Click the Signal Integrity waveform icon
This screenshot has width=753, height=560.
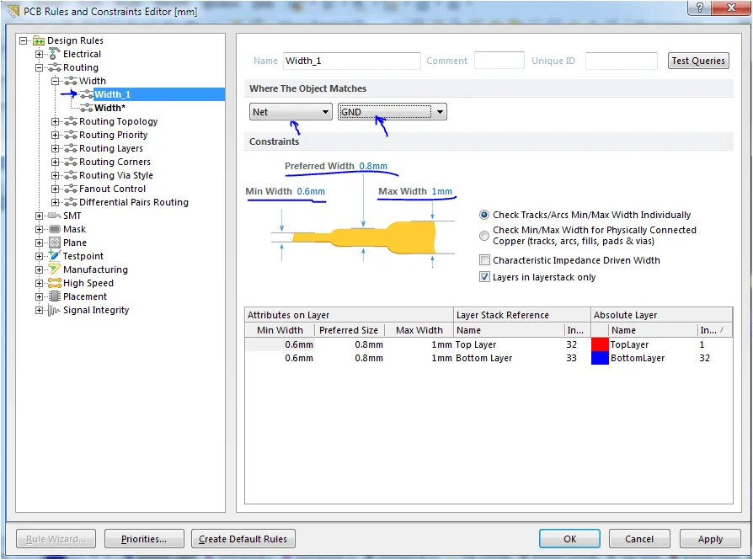(x=54, y=310)
